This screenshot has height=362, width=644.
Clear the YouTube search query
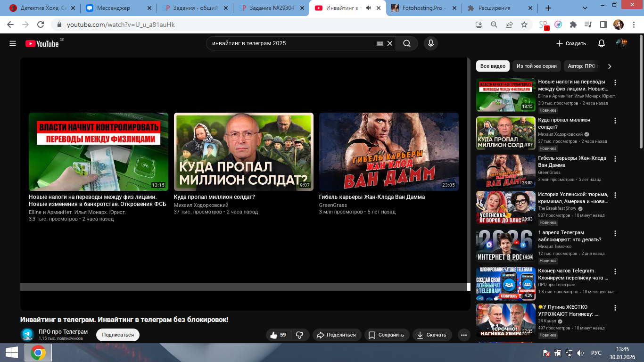pos(390,43)
